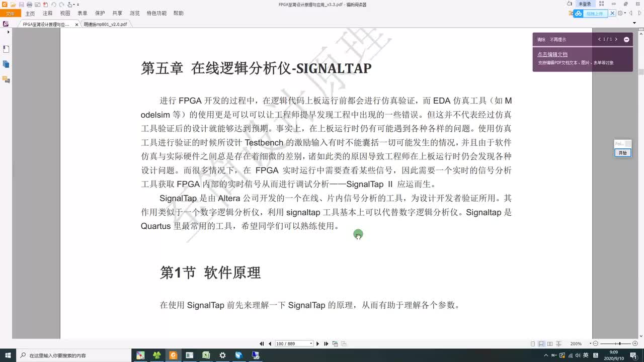This screenshot has height=362, width=644.
Task: Go to previous tab with left triangle
Action: pyautogui.click(x=630, y=13)
